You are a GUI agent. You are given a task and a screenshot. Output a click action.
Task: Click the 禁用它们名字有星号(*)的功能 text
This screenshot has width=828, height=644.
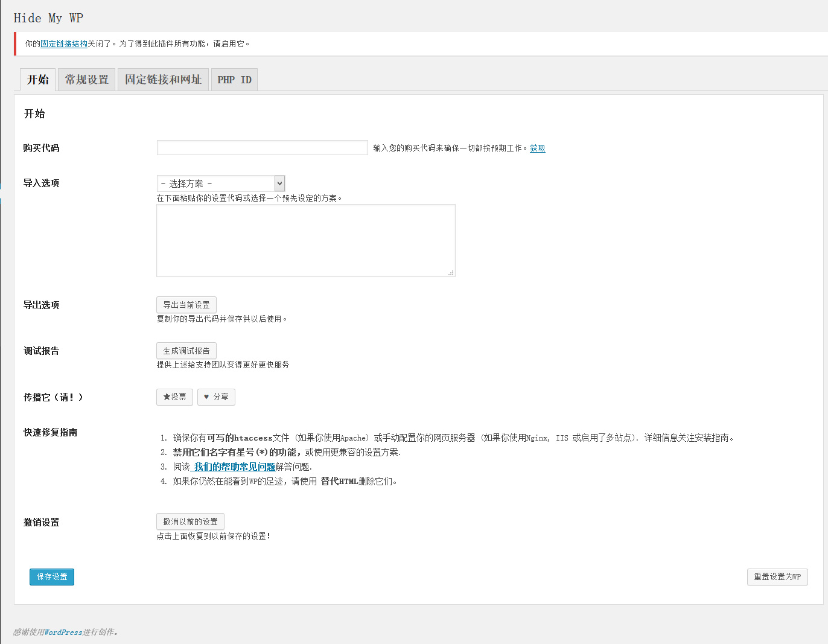coord(237,452)
